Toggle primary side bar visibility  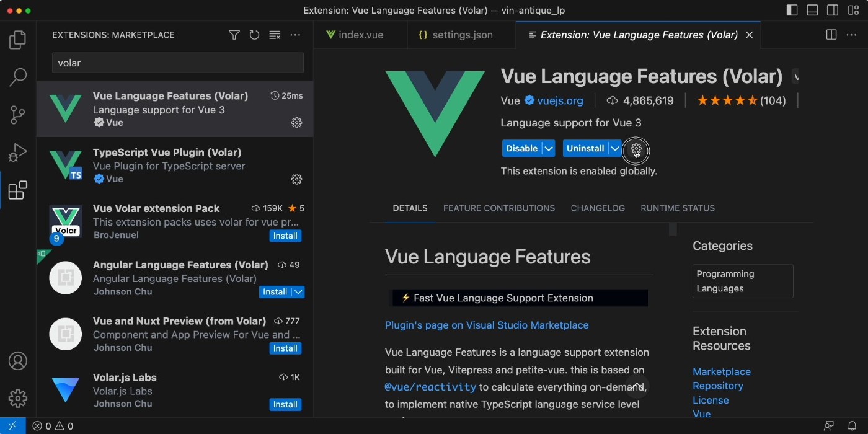792,11
